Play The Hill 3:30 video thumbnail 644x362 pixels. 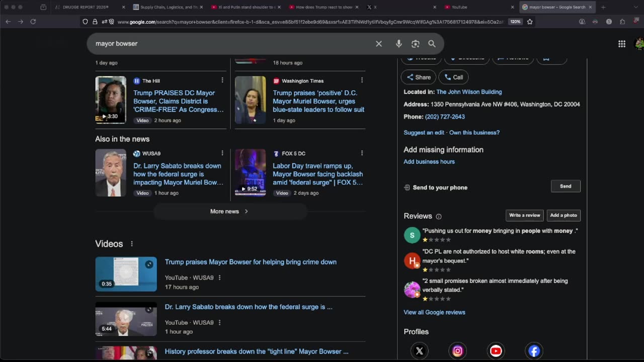[111, 100]
